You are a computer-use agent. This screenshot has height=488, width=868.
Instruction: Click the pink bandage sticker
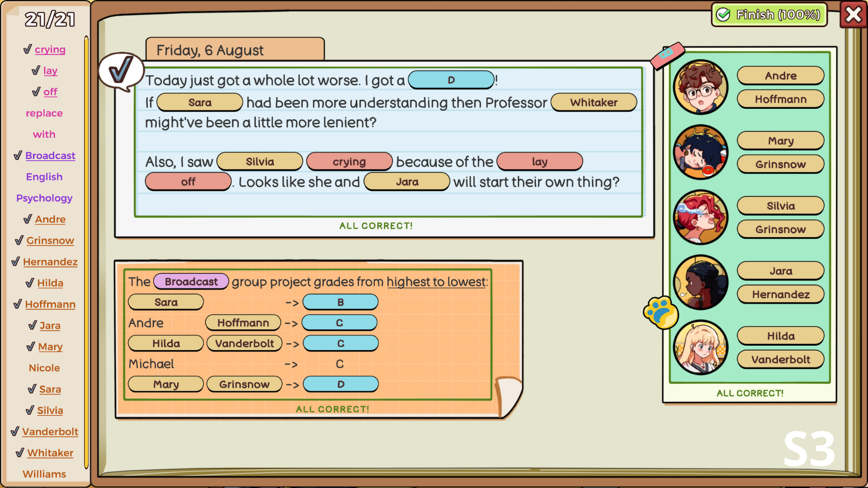click(667, 55)
